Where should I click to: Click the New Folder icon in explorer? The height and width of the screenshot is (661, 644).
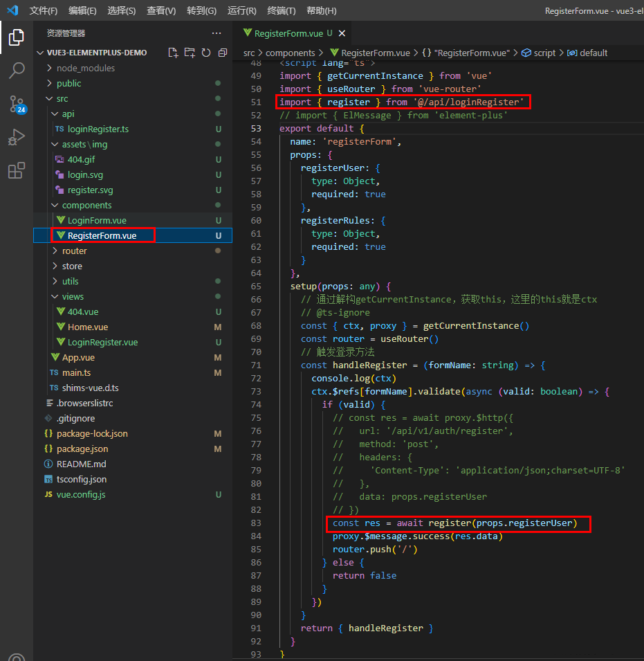190,53
